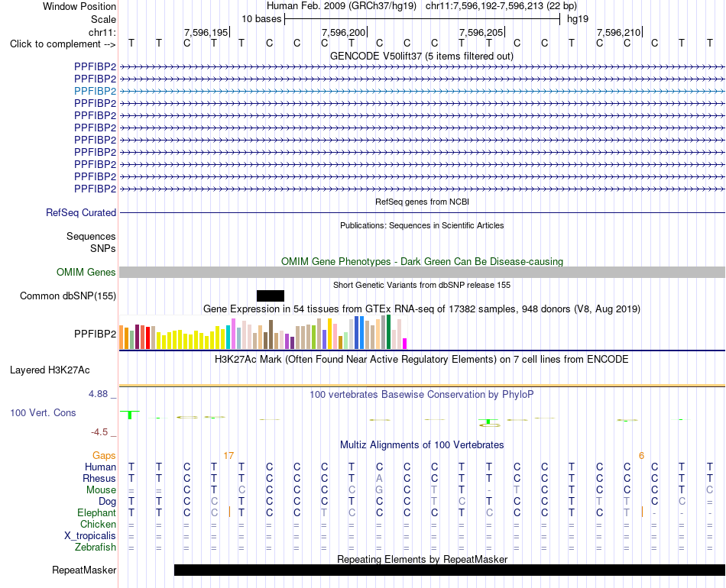This screenshot has height=588, width=726.
Task: Click the gray OMIM Genes bar
Action: [422, 272]
